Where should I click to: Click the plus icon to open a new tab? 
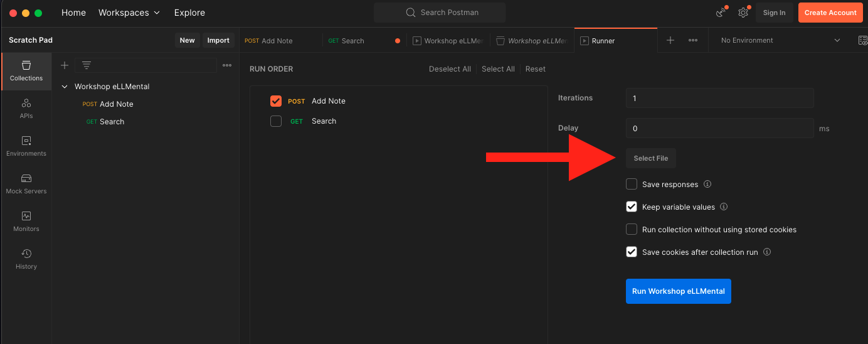pos(670,40)
